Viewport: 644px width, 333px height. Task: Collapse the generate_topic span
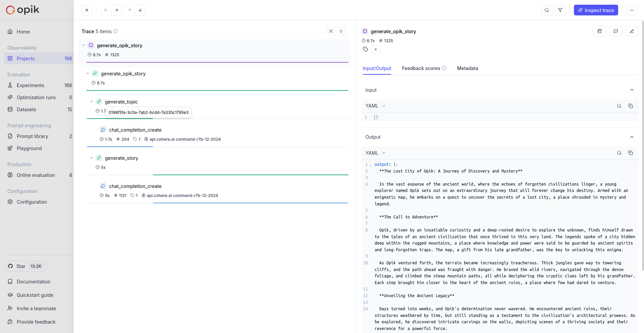click(92, 102)
